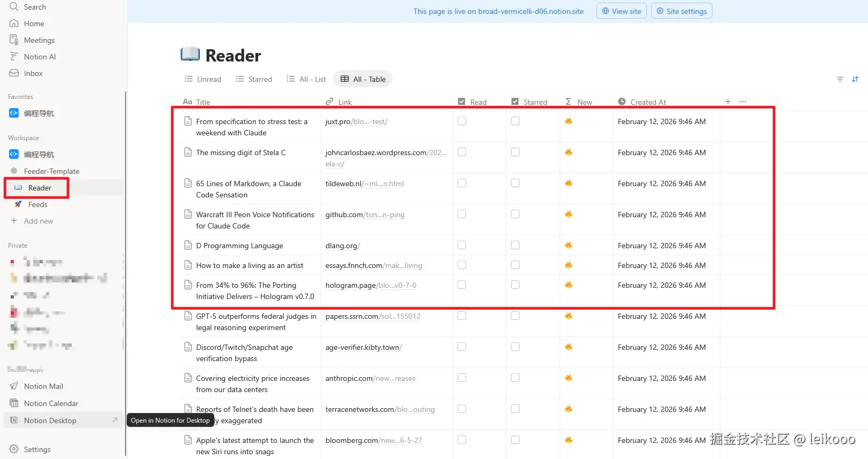
Task: Click the Notion Mail icon
Action: tap(14, 386)
